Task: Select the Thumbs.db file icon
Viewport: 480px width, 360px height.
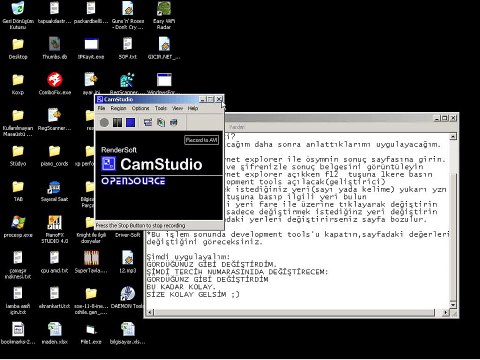Action: pyautogui.click(x=54, y=44)
